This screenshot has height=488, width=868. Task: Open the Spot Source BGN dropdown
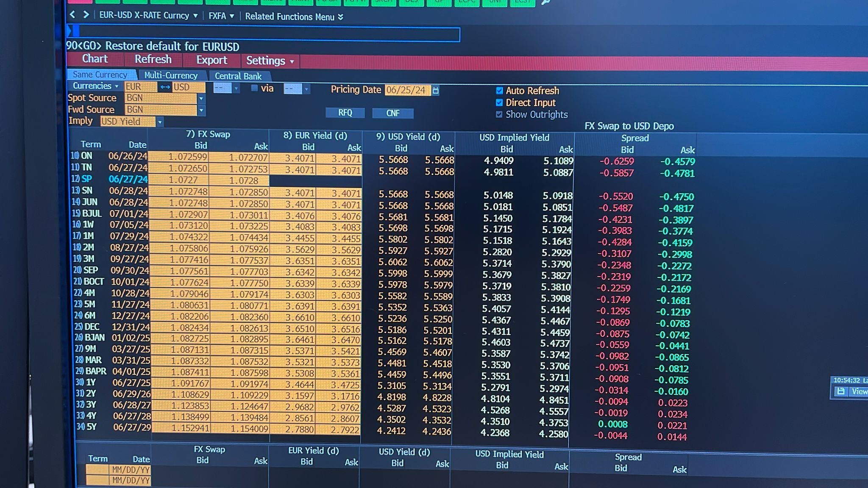pos(201,99)
